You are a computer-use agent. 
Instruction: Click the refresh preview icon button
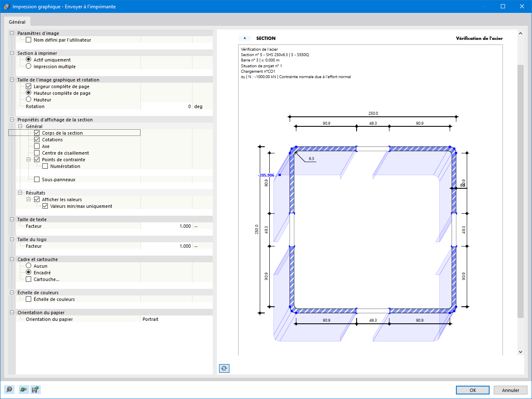tap(224, 368)
